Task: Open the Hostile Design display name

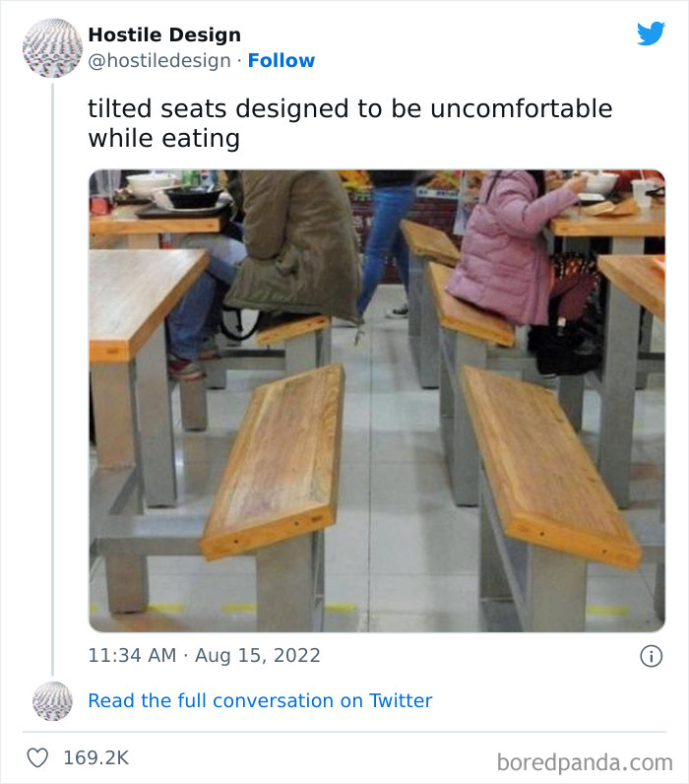Action: (164, 34)
